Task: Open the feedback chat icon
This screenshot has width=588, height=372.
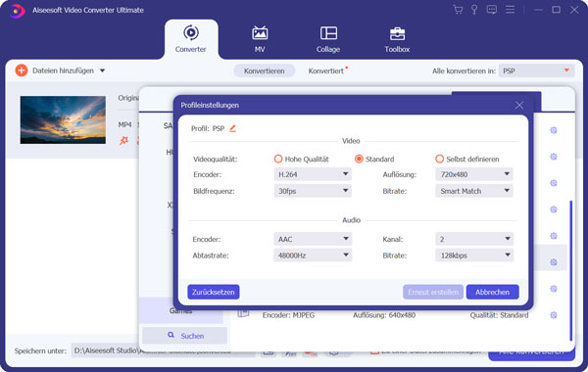Action: (492, 10)
